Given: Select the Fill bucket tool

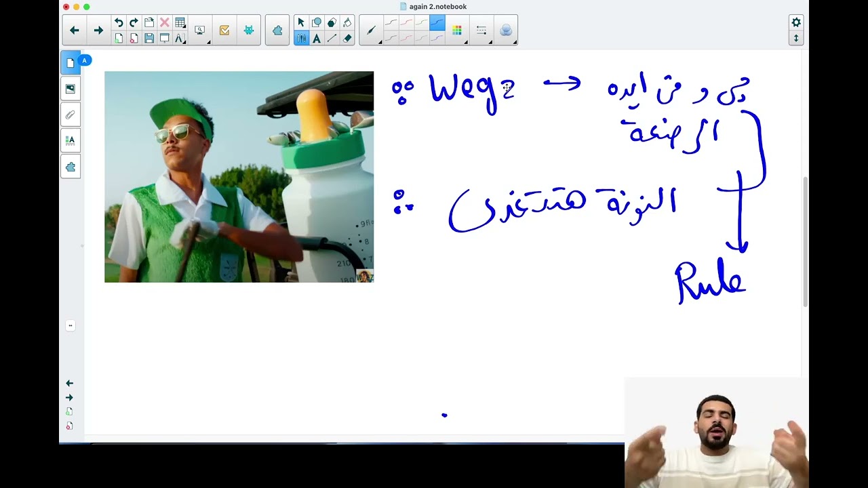Looking at the screenshot, I should [x=347, y=22].
